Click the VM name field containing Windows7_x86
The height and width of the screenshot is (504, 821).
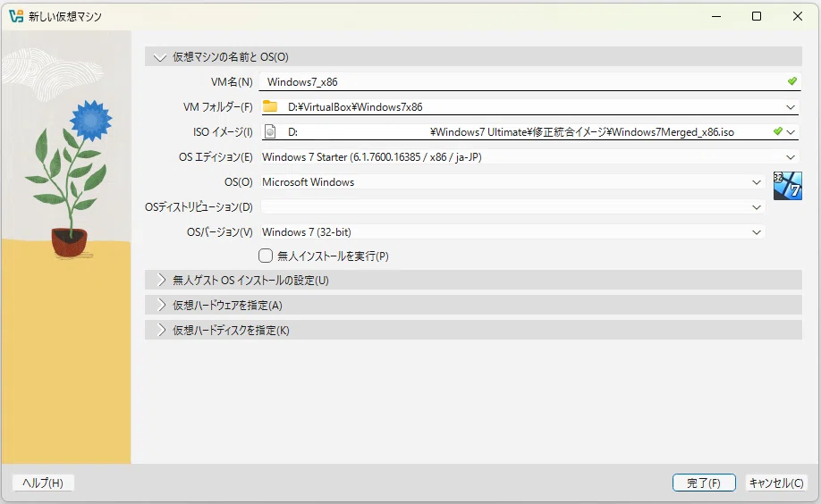tap(529, 81)
